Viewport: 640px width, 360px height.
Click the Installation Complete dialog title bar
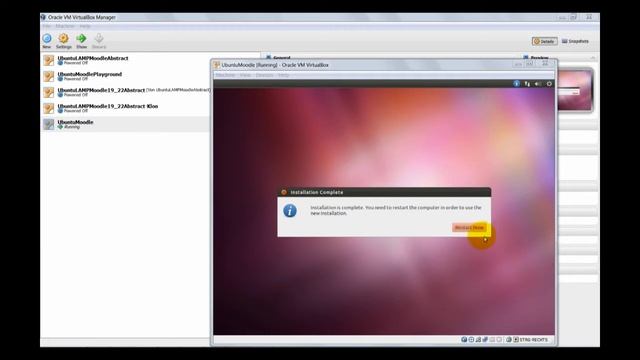coord(384,192)
